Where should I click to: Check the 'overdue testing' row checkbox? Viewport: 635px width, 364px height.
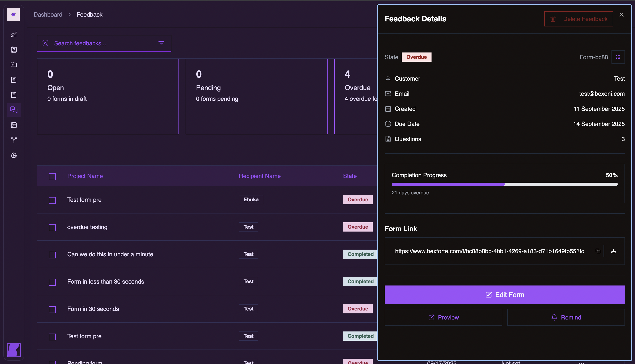[52, 228]
